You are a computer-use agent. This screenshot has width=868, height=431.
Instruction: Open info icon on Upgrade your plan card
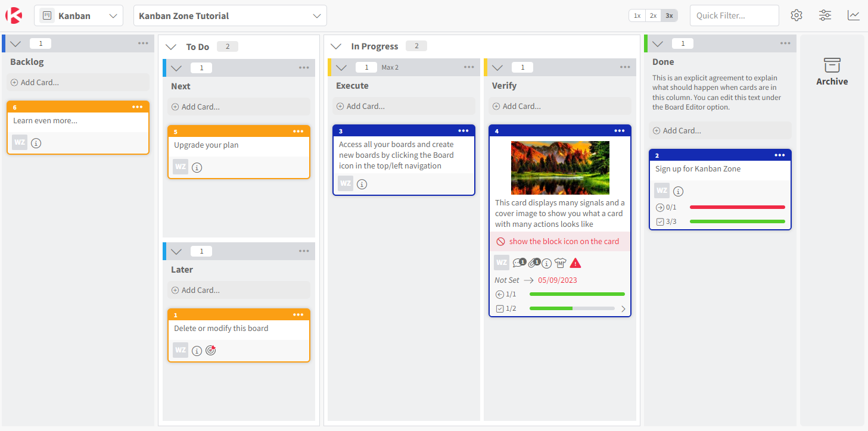click(x=197, y=167)
